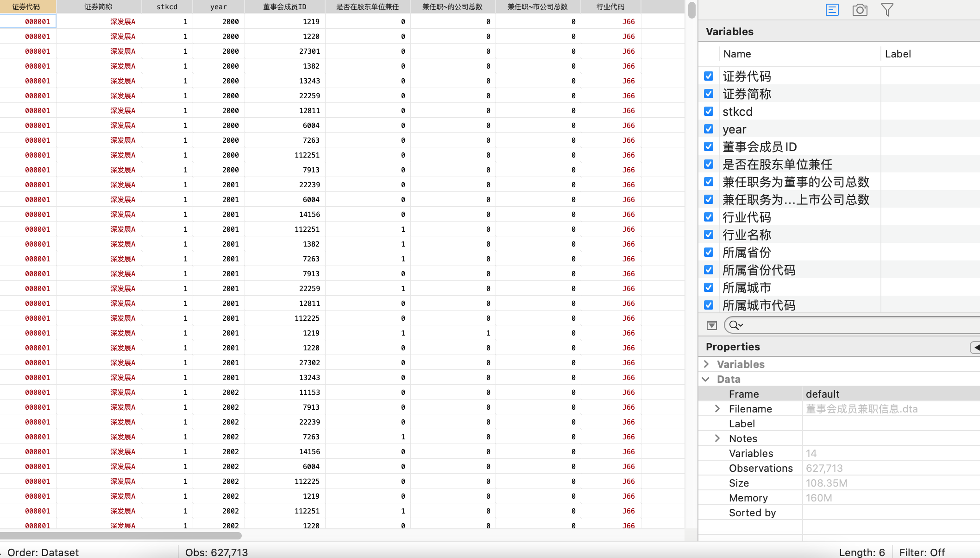This screenshot has width=980, height=558.
Task: Click the Properties panel collapse arrow
Action: 975,347
